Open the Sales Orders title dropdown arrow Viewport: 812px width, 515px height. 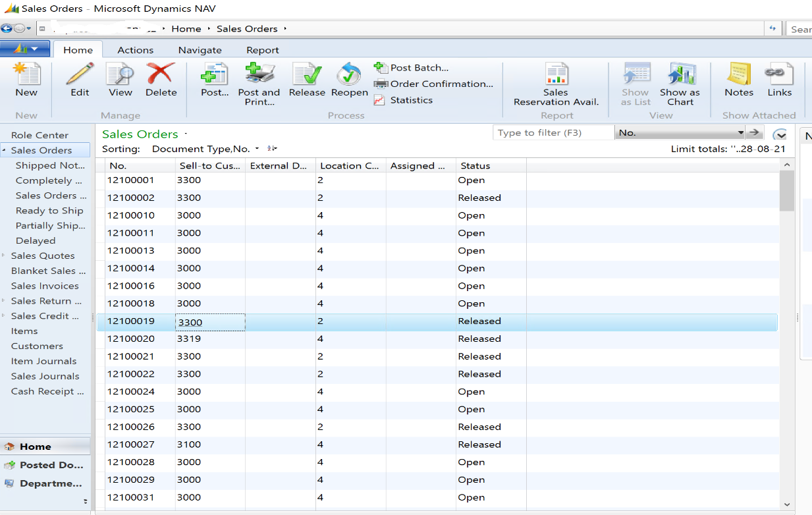(186, 134)
